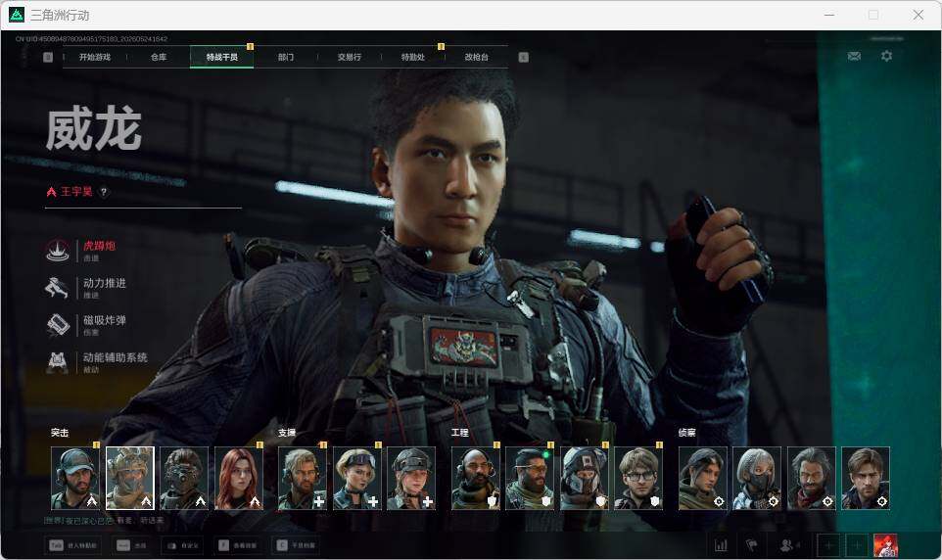942x560 pixels.
Task: Open the statistics bar-chart icon
Action: (x=721, y=545)
